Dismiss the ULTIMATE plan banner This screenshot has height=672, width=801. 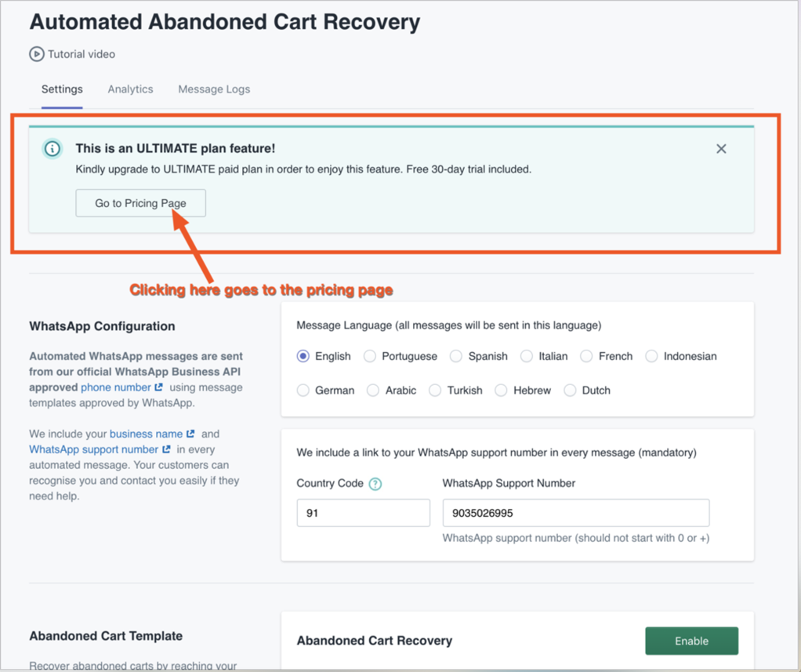[x=721, y=149]
